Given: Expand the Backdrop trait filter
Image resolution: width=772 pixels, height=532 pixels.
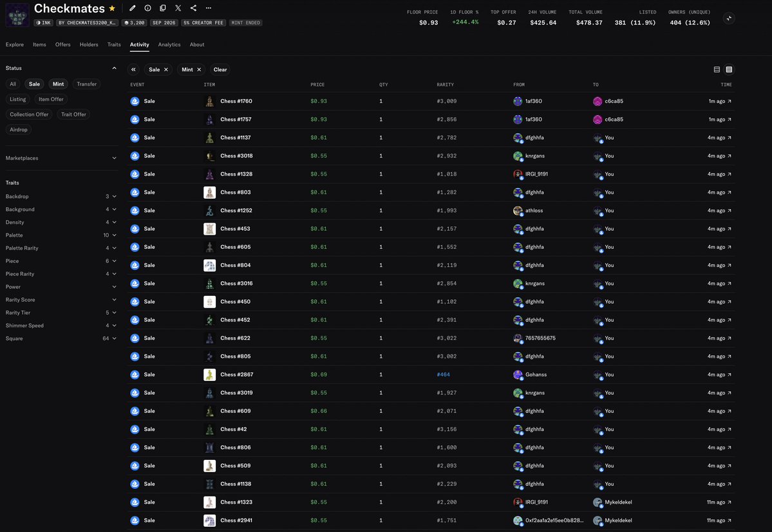Looking at the screenshot, I should pos(61,196).
